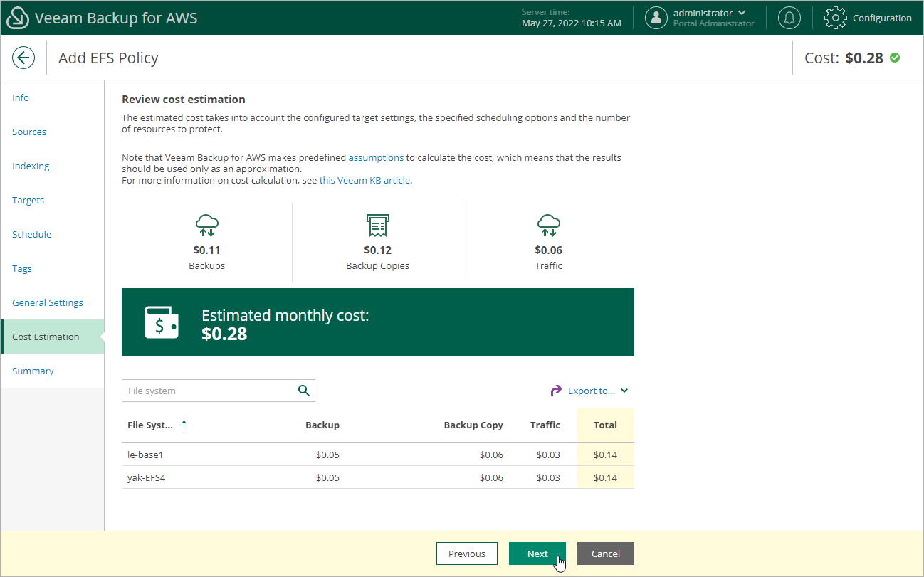Click the search magnifier in File system field

pos(303,391)
